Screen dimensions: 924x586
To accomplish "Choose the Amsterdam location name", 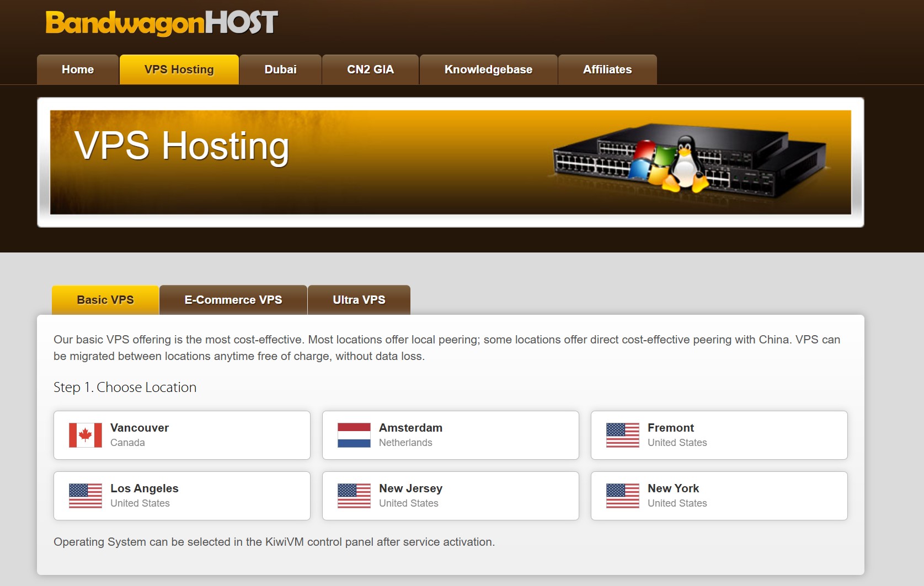I will (x=410, y=428).
